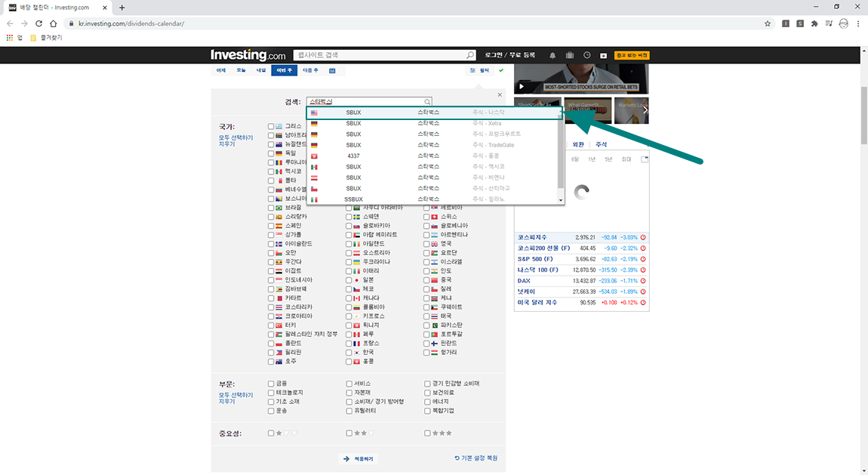Screen dimensions: 868x475
Task: Open the clock icon in site header
Action: pyautogui.click(x=586, y=55)
